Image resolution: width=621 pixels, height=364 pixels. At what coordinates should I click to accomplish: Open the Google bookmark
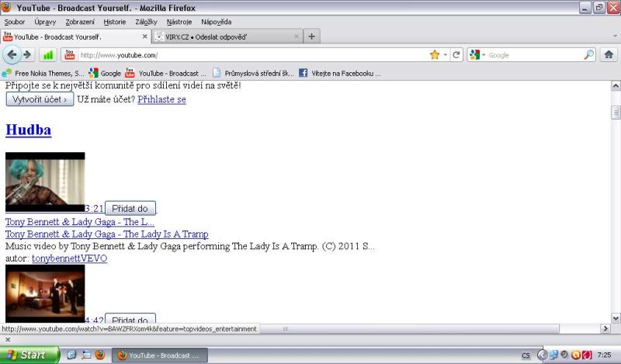coord(105,73)
